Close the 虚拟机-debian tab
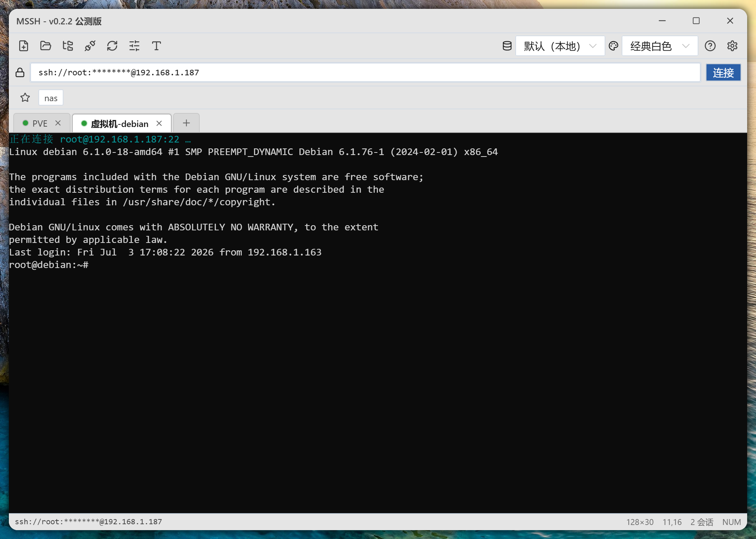756x539 pixels. click(159, 123)
